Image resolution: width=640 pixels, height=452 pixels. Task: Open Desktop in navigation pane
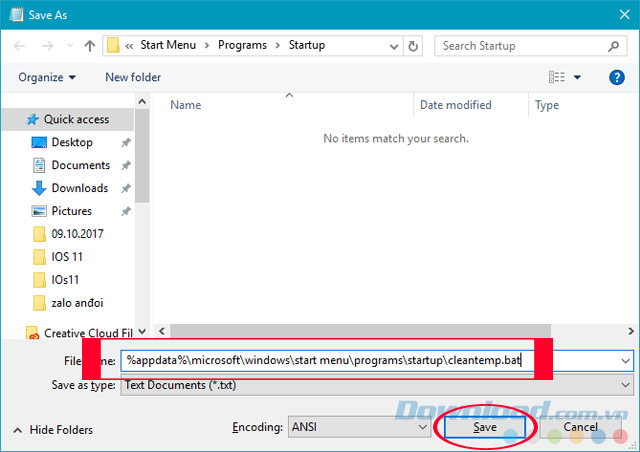click(x=72, y=142)
